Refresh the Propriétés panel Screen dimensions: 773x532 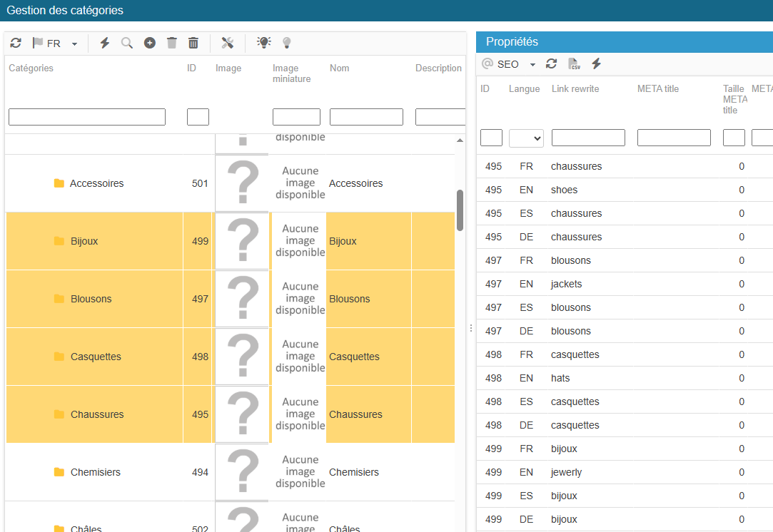tap(551, 63)
